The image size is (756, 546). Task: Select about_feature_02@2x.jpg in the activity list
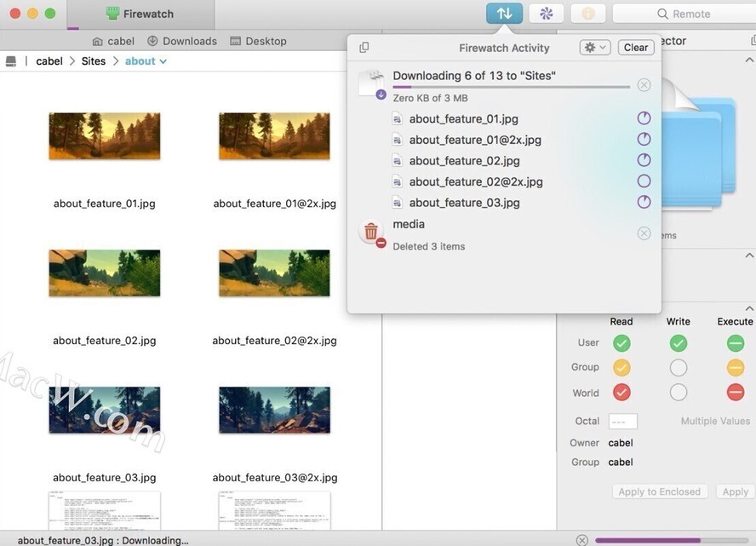click(476, 181)
